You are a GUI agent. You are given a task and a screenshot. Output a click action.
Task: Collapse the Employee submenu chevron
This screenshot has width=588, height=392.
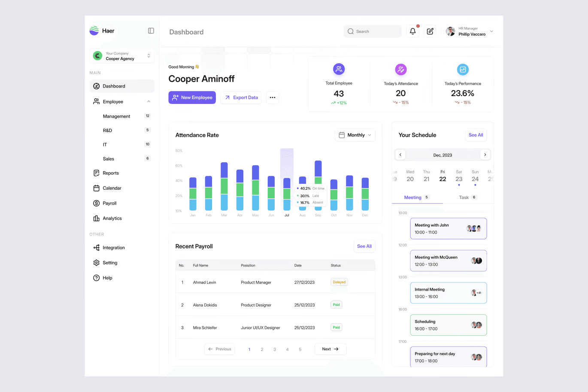[x=149, y=102]
